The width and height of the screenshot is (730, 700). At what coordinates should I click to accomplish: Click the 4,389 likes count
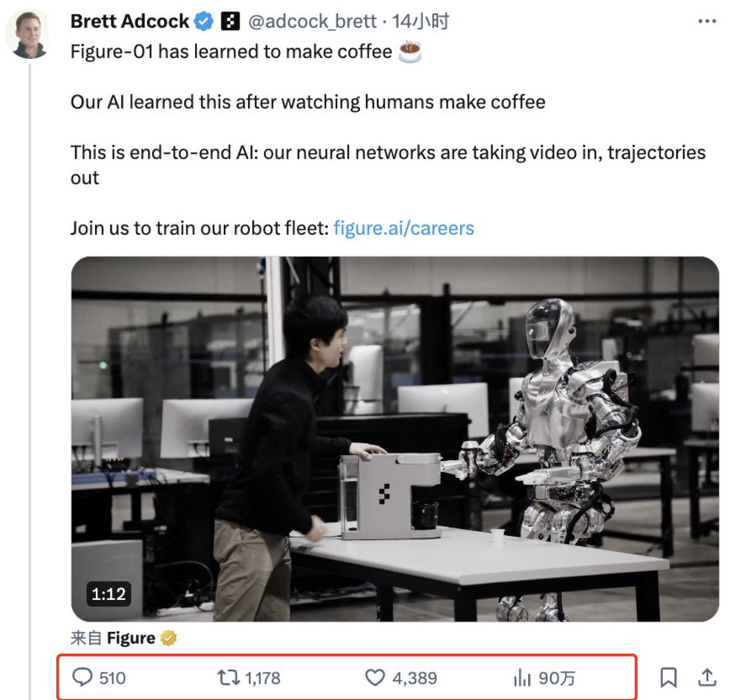[x=415, y=678]
